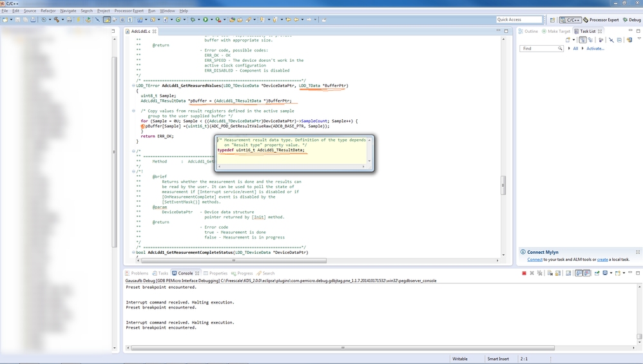Image resolution: width=643 pixels, height=364 pixels.
Task: Open the Navigate menu
Action: 68,11
